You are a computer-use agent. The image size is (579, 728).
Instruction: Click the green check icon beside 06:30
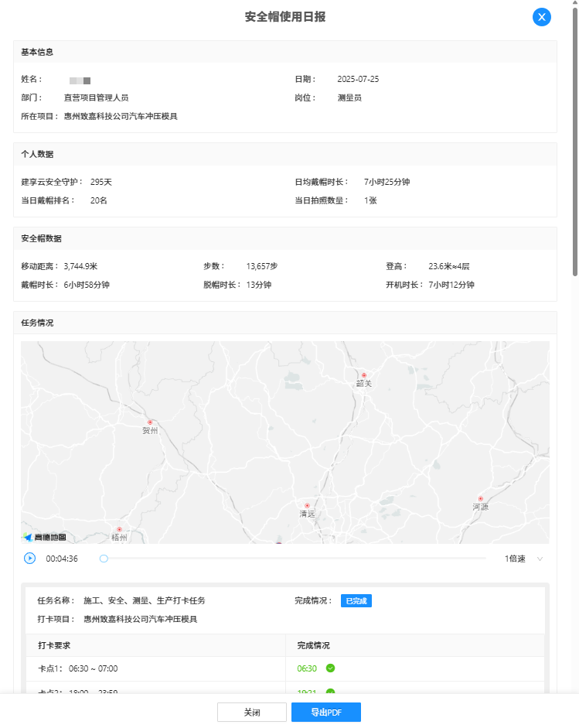tap(330, 668)
